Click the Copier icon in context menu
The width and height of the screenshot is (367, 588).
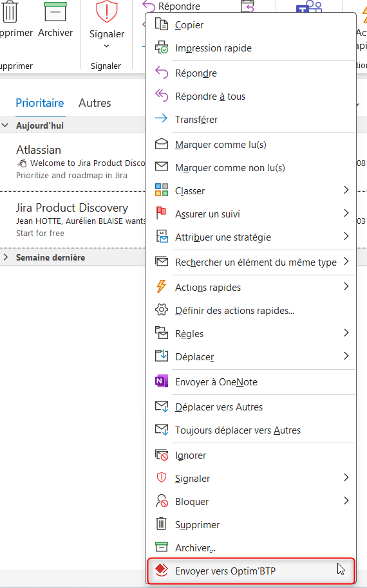(x=162, y=24)
